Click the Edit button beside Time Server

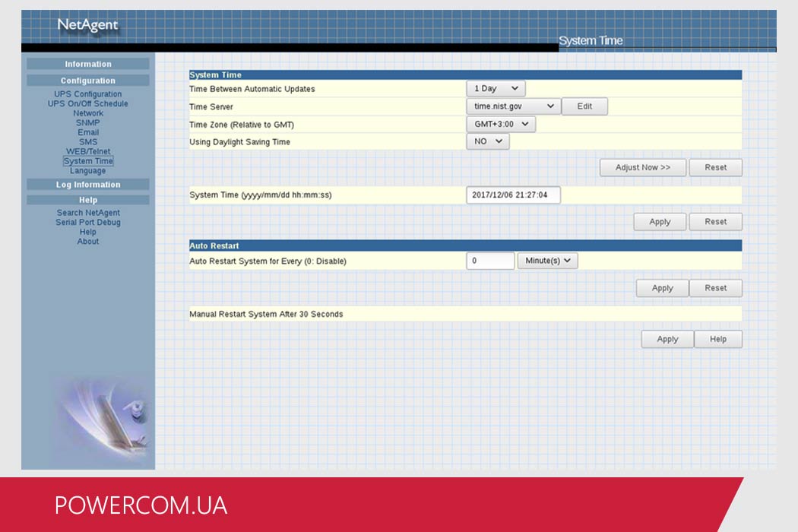584,106
